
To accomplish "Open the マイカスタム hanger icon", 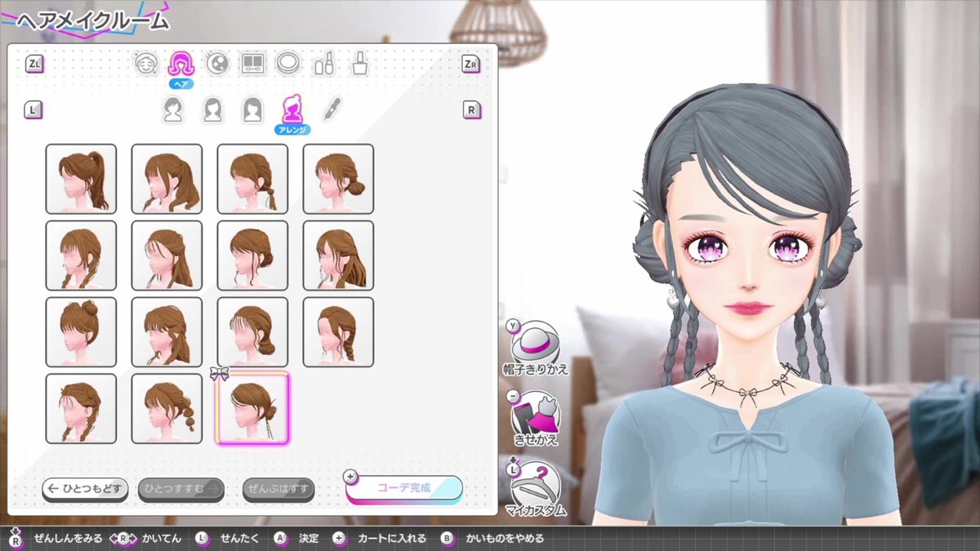I will [535, 487].
